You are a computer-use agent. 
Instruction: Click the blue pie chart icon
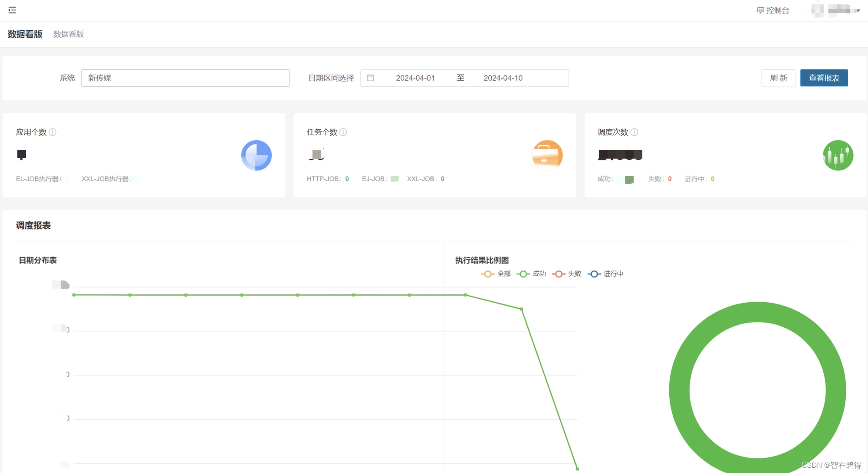click(x=256, y=155)
